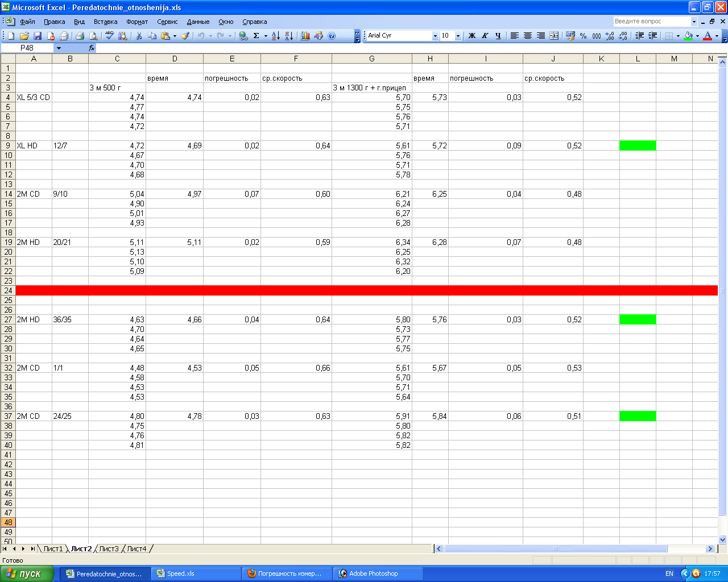Screen dimensions: 728x582
Task: Select the column G header
Action: tap(372, 59)
